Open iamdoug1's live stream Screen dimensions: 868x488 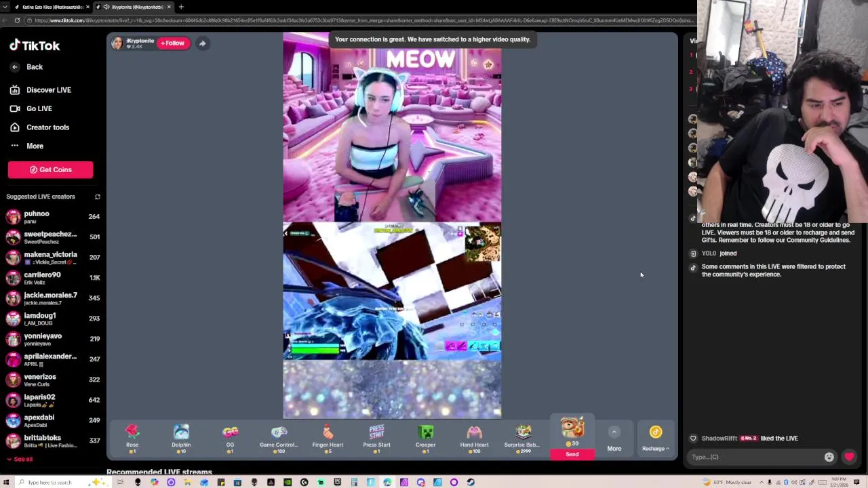pyautogui.click(x=53, y=319)
